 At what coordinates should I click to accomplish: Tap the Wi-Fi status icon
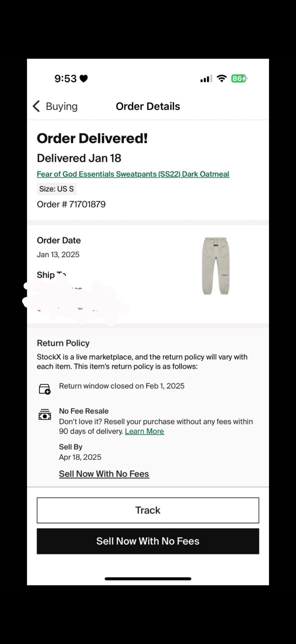(x=222, y=78)
